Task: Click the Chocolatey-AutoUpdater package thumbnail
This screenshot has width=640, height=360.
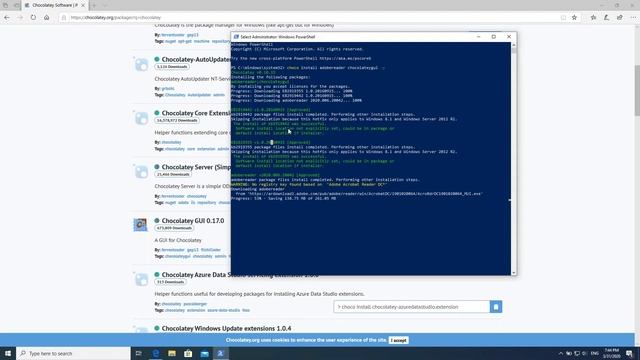Action: (141, 64)
